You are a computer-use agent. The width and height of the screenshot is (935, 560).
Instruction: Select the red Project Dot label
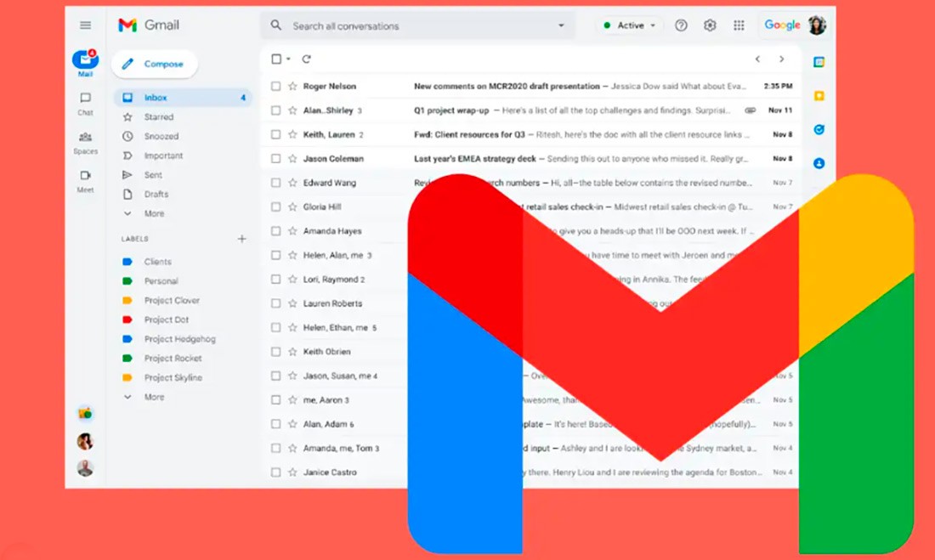(x=166, y=320)
